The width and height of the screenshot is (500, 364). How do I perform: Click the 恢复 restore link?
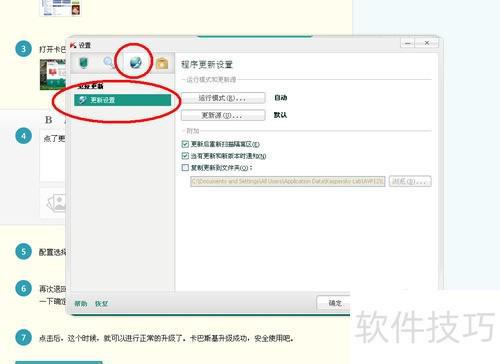point(101,304)
